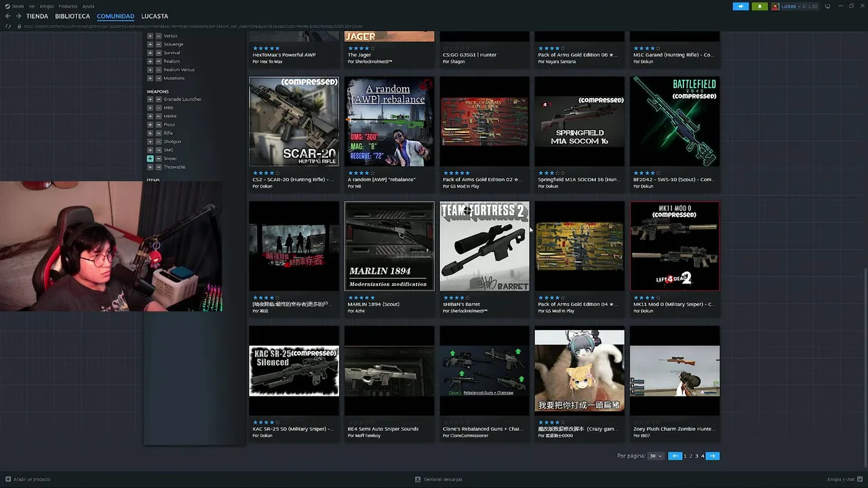Go to results page 4
Screen dimensions: 868x488
(x=703, y=456)
